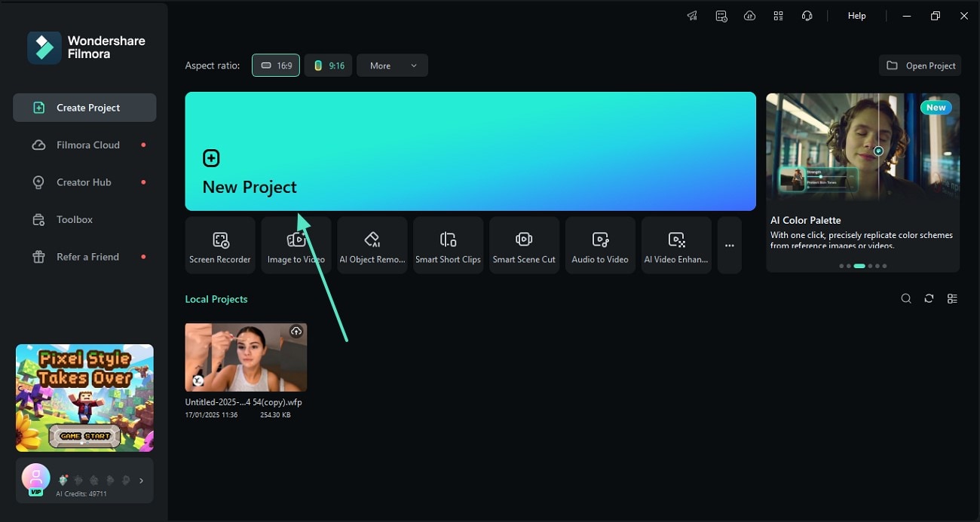980x522 pixels.
Task: Open the apps grid icon in title bar
Action: click(779, 16)
